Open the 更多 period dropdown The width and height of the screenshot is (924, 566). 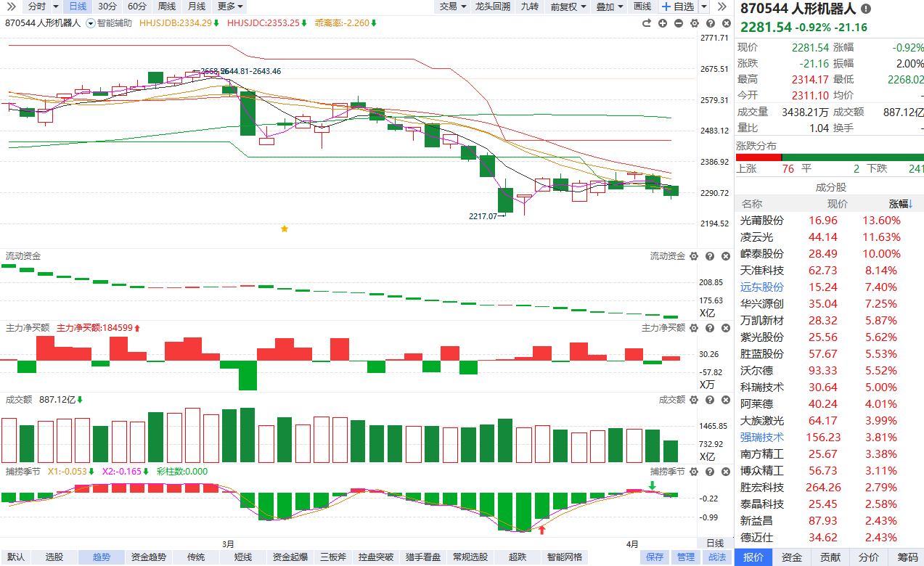pos(230,7)
